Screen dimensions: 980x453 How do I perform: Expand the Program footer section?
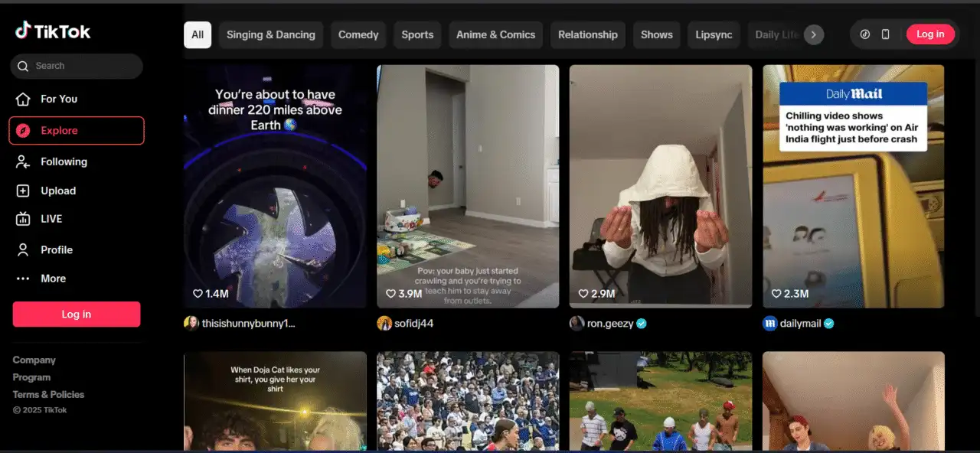pyautogui.click(x=31, y=377)
